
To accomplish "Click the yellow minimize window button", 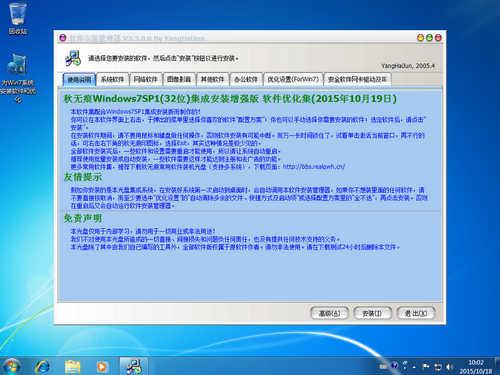I will click(x=420, y=38).
